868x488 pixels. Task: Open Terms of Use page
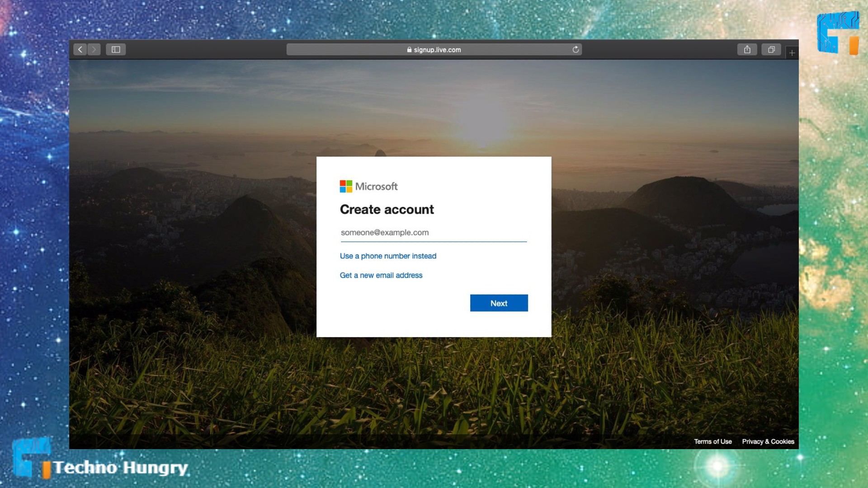tap(712, 441)
